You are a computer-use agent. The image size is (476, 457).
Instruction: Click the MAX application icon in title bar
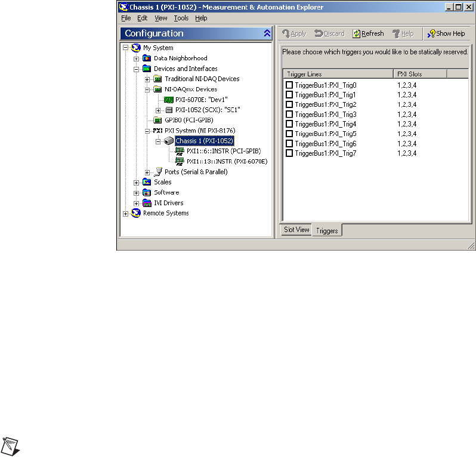(x=123, y=7)
